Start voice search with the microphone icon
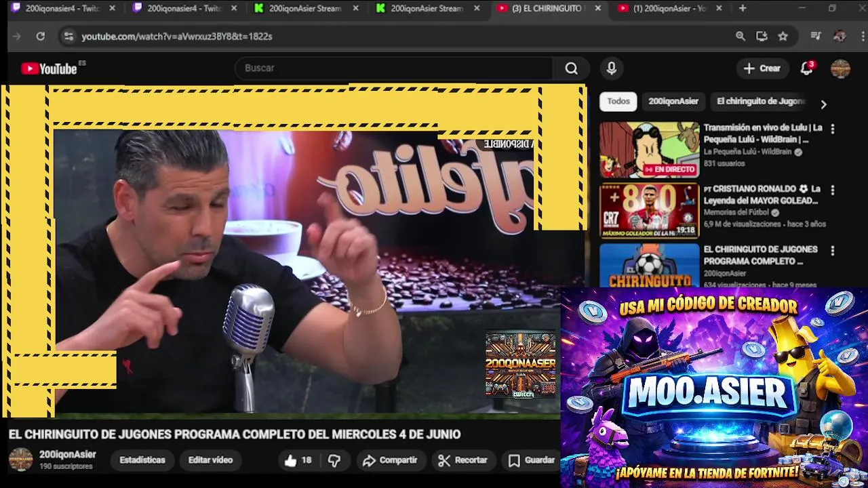Image resolution: width=868 pixels, height=488 pixels. 612,68
